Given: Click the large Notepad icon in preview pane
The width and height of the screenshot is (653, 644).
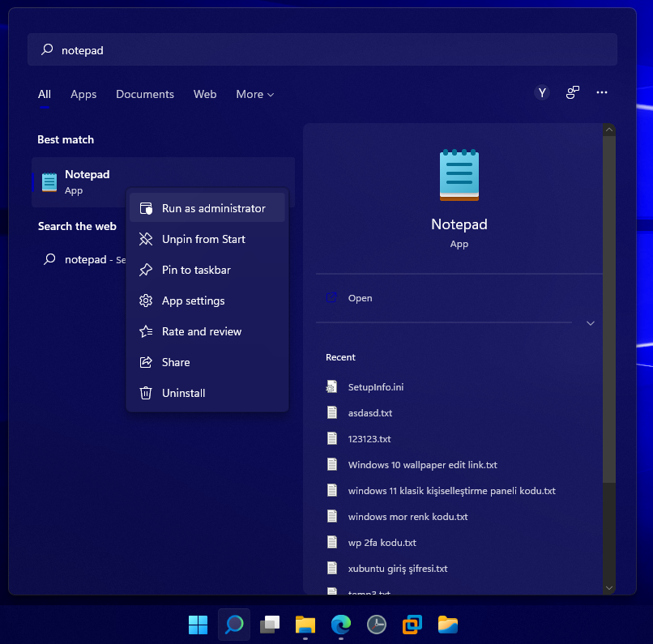Looking at the screenshot, I should (459, 175).
